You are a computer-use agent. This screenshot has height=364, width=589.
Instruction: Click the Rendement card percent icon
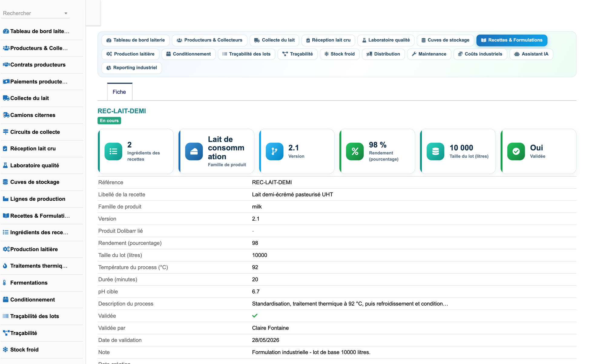click(355, 151)
